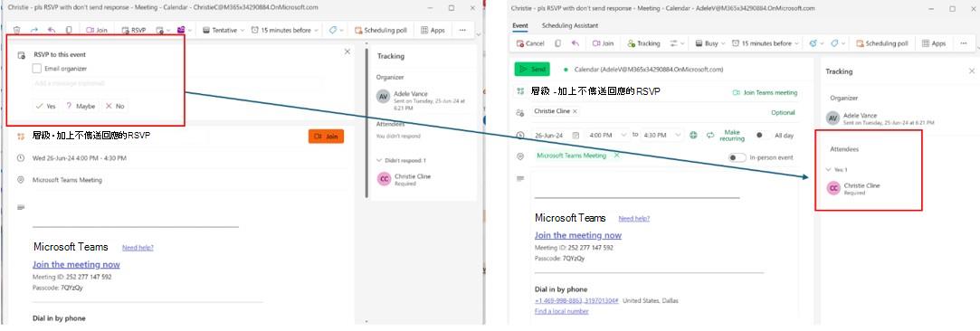This screenshot has height=331, width=980.
Task: Switch to the Scheduling Assistant tab
Action: [569, 25]
